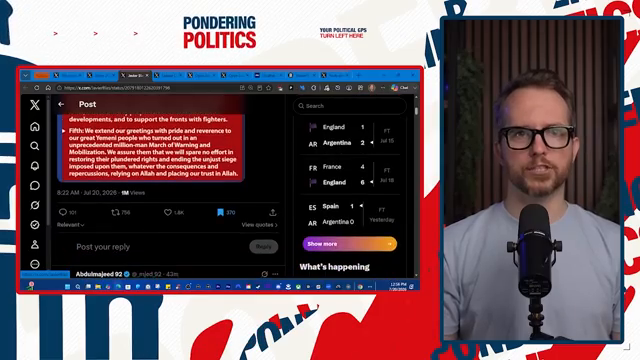
Task: Click the browser address bar URL
Action: click(x=117, y=88)
